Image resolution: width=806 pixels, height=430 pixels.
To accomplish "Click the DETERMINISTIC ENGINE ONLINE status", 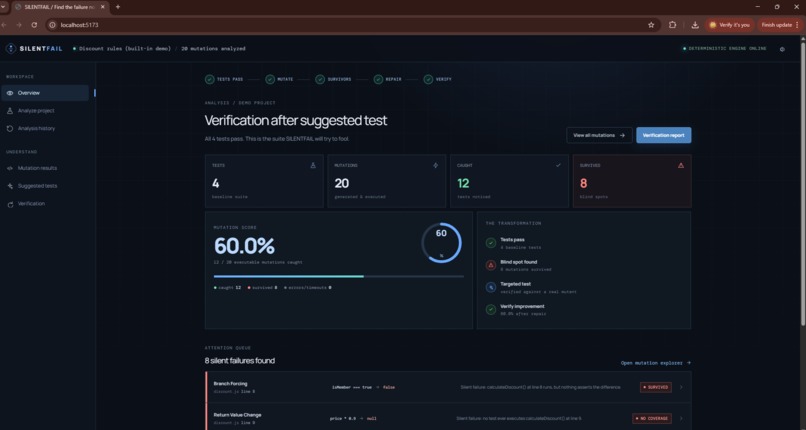I will [724, 49].
